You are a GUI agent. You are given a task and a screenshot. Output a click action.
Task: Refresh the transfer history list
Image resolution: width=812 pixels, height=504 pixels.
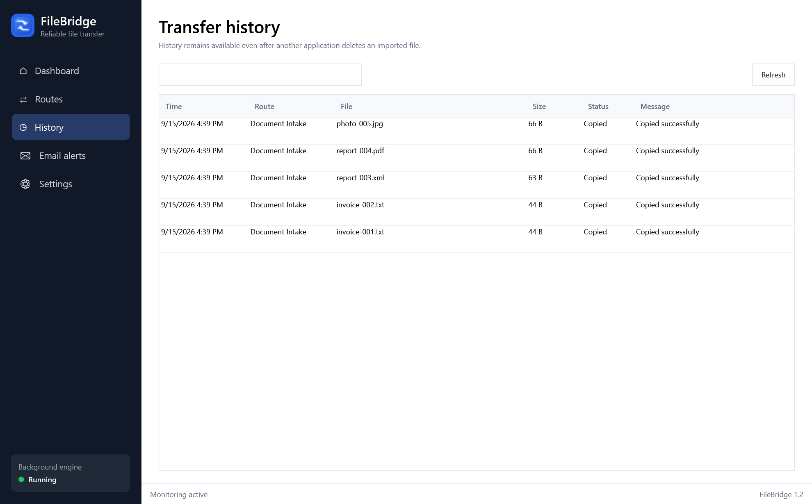pos(773,75)
